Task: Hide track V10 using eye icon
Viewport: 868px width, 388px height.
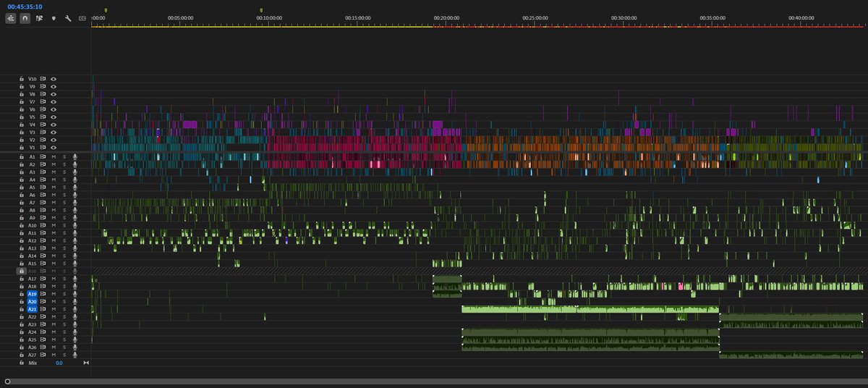Action: tap(54, 79)
